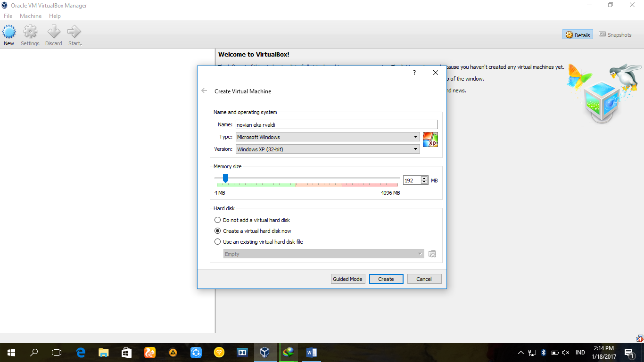Open the Machine menu
644x362 pixels.
(31, 16)
